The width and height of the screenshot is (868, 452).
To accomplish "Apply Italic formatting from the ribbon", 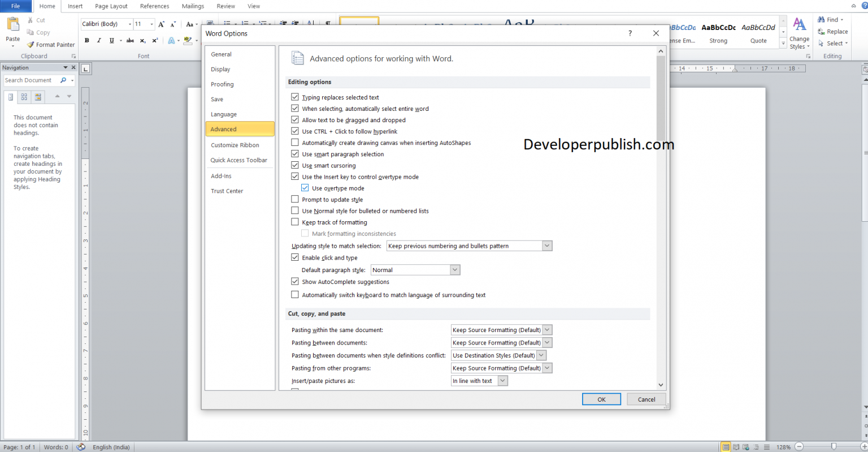I will click(98, 40).
